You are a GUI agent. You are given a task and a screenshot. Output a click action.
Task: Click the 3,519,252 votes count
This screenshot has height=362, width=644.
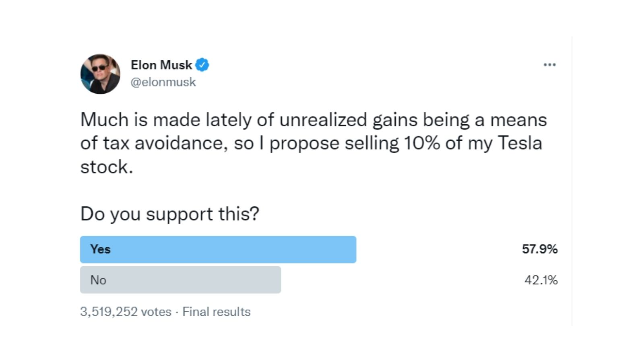[126, 312]
